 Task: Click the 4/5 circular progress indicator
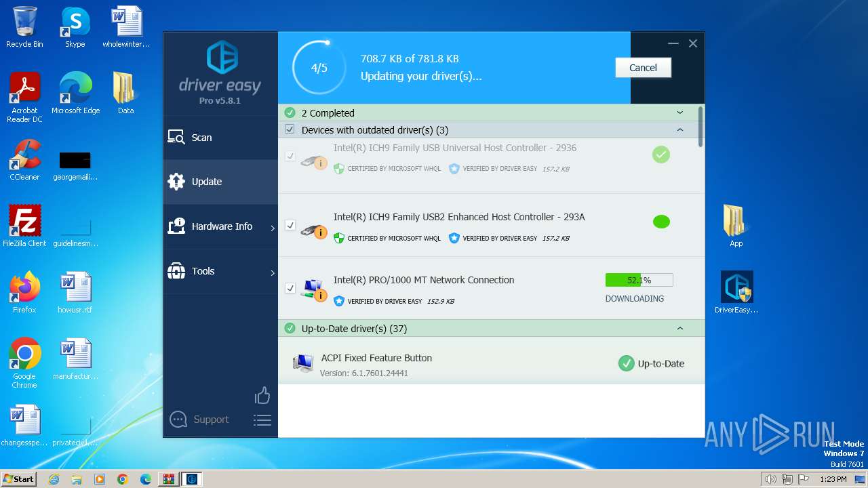click(319, 68)
